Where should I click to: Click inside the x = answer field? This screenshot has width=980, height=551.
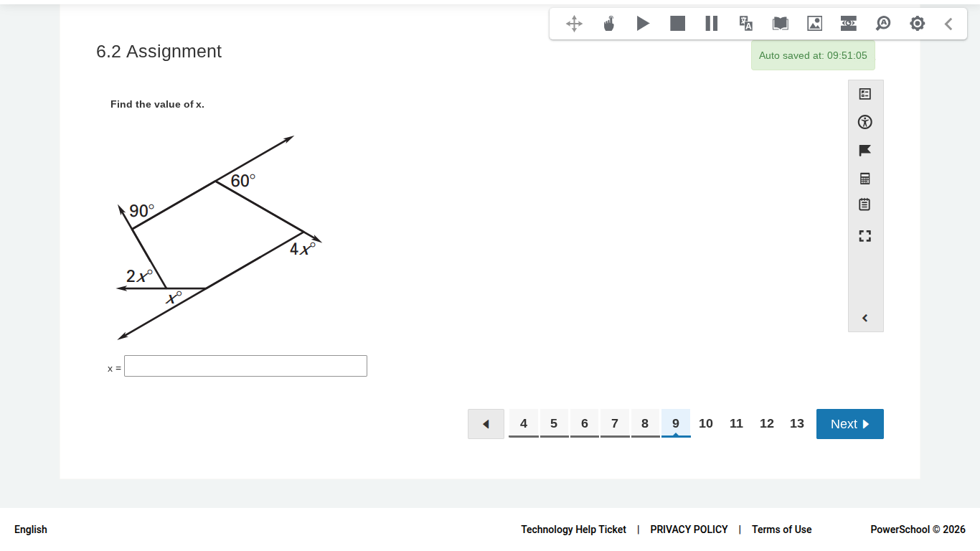pyautogui.click(x=245, y=366)
